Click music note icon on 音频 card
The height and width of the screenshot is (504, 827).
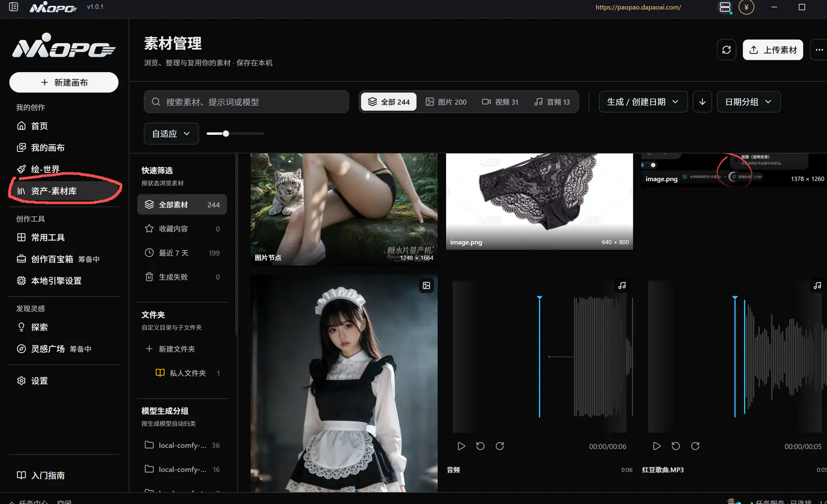pos(622,286)
